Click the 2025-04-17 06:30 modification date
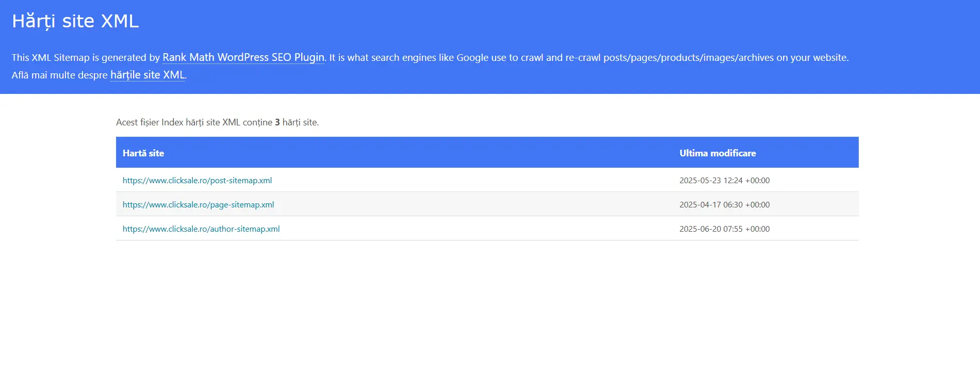 [724, 205]
